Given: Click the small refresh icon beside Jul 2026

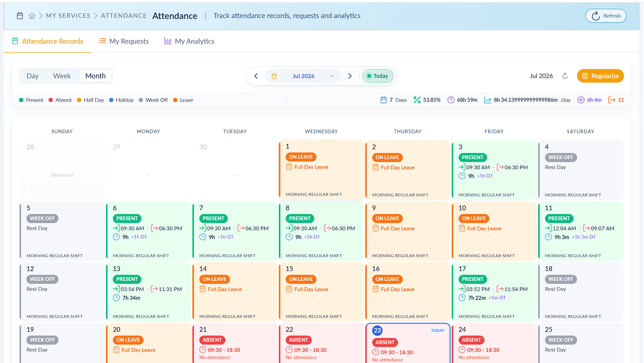Looking at the screenshot, I should (565, 76).
